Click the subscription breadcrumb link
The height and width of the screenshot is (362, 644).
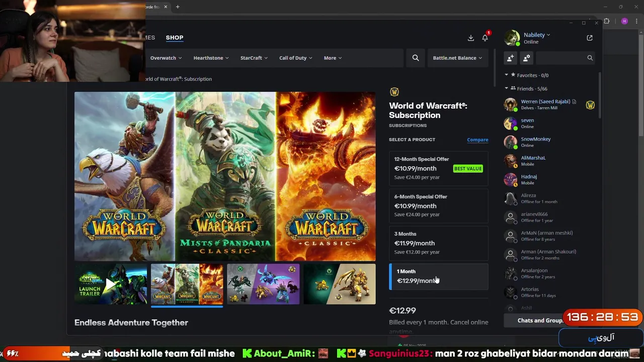click(179, 79)
